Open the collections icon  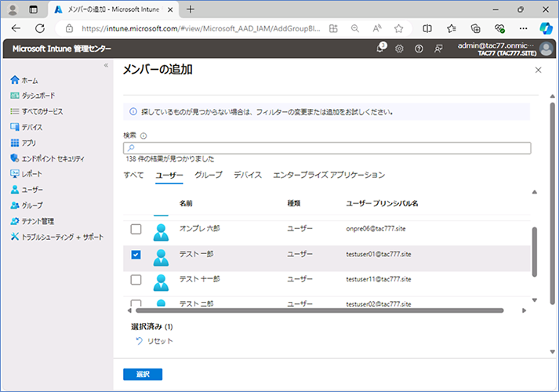point(476,28)
